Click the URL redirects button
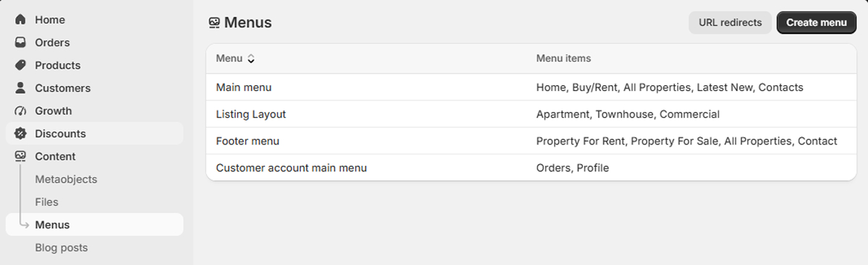This screenshot has height=265, width=868. 730,22
